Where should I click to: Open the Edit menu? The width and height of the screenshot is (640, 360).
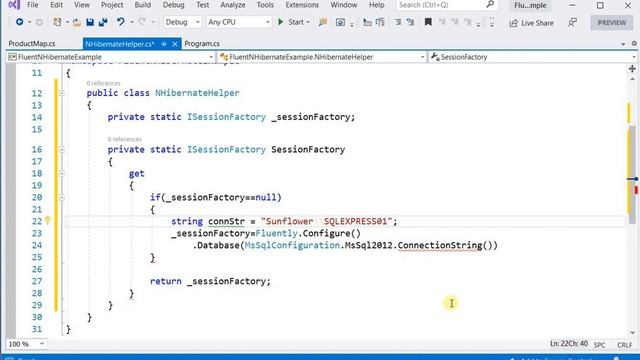56,5
